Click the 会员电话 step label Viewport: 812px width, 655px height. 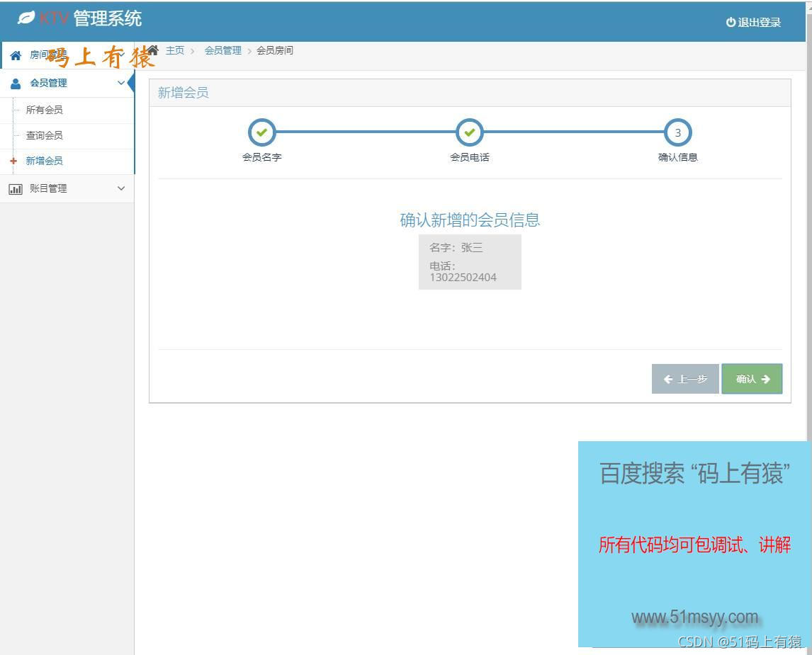click(x=469, y=157)
